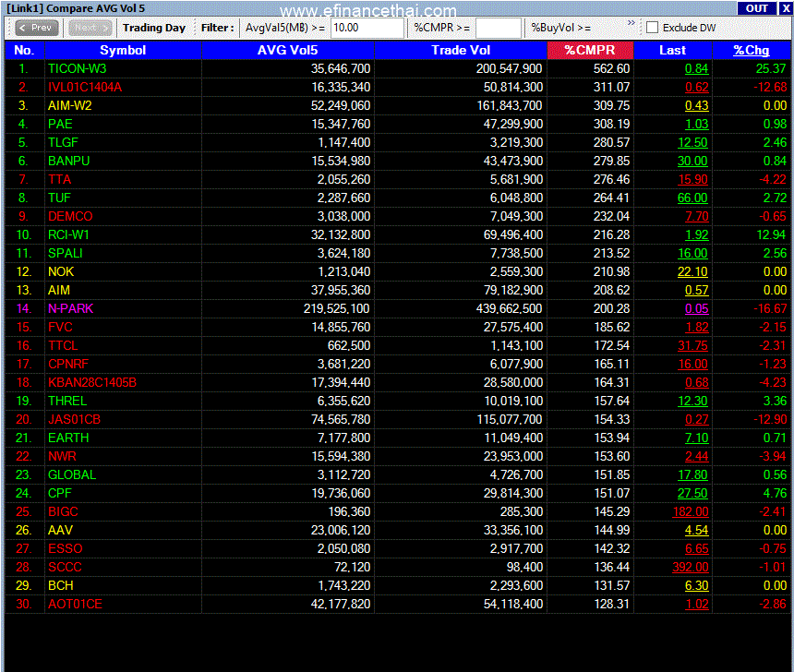
Task: Select symbol EARTH
Action: pyautogui.click(x=68, y=438)
